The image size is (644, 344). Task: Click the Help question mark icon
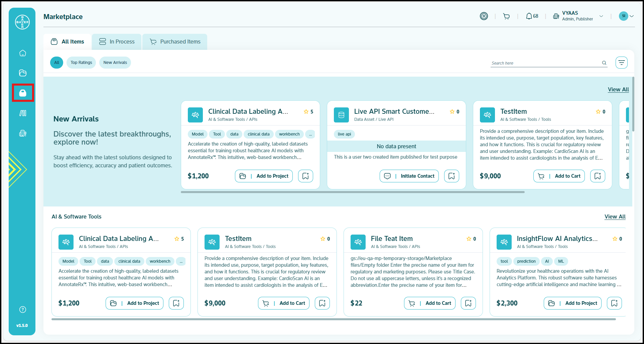coord(23,310)
